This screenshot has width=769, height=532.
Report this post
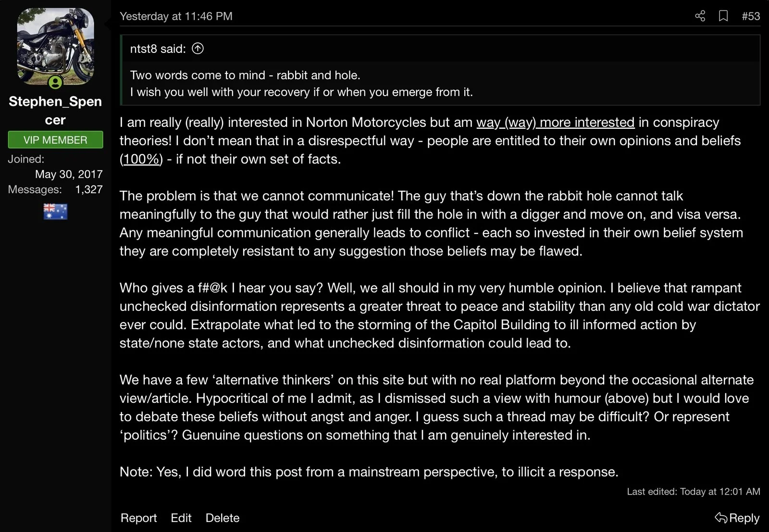click(x=138, y=518)
